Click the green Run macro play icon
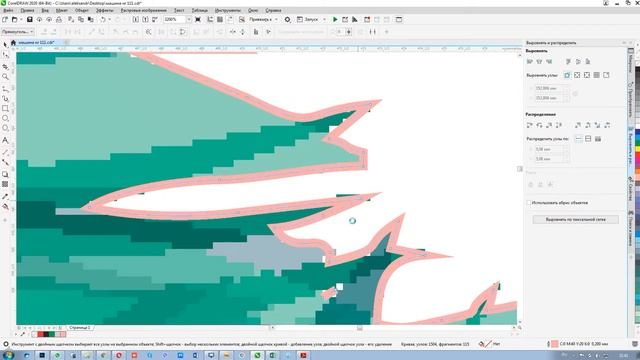Viewport: 640px width, 360px height. coord(335,19)
